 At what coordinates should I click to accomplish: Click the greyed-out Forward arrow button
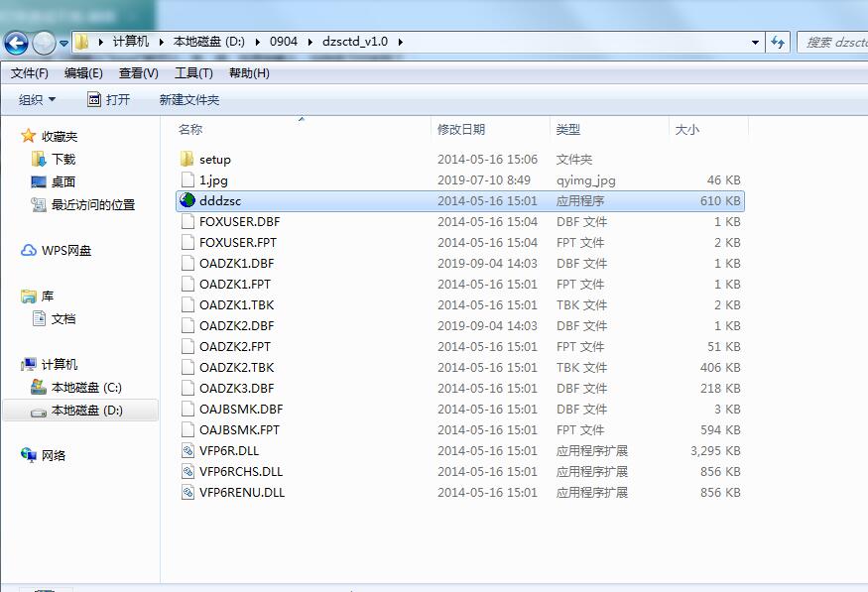pyautogui.click(x=44, y=43)
